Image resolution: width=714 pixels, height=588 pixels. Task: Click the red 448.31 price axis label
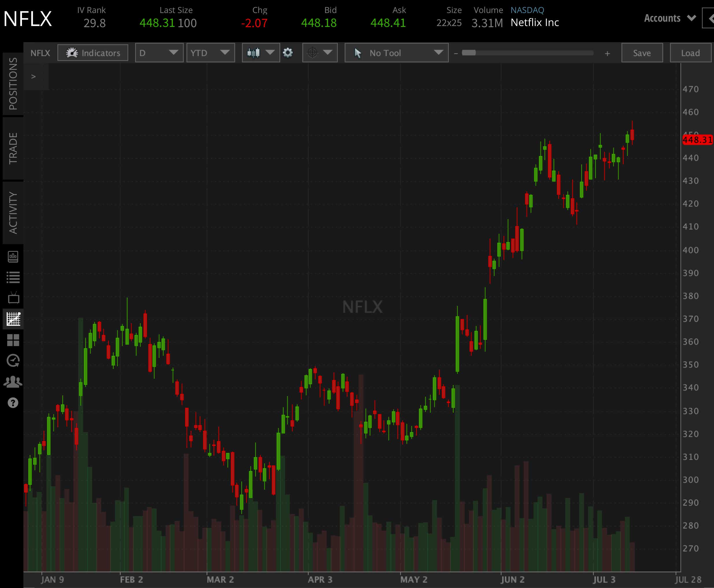tap(698, 140)
